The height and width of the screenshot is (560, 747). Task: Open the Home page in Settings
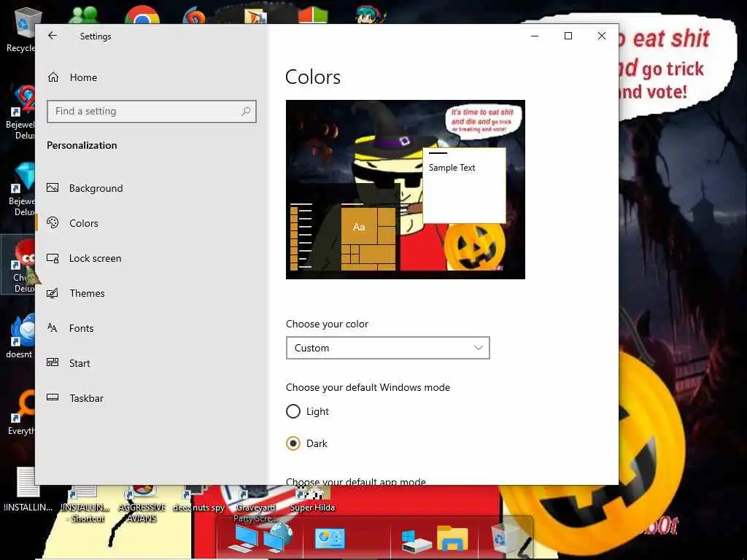(x=72, y=77)
